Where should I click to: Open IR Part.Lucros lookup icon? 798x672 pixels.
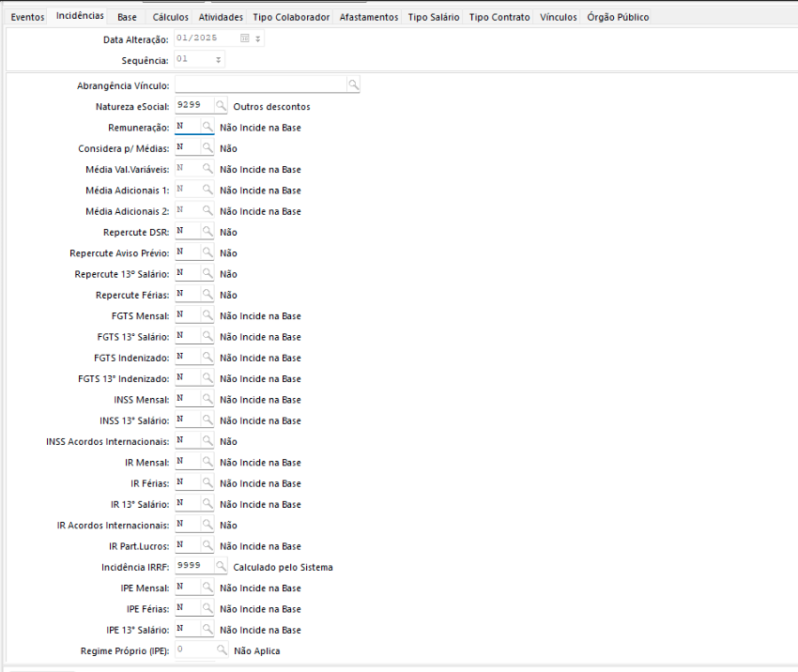point(207,544)
